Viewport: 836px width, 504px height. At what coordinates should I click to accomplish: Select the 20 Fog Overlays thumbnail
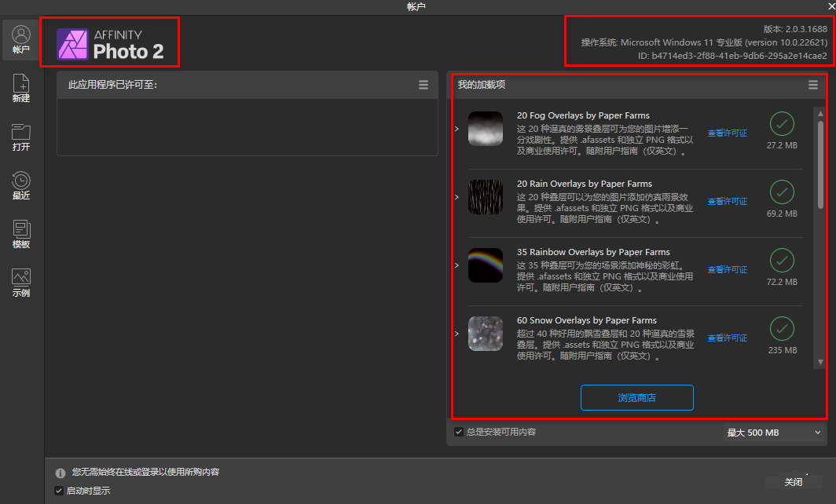pos(486,129)
